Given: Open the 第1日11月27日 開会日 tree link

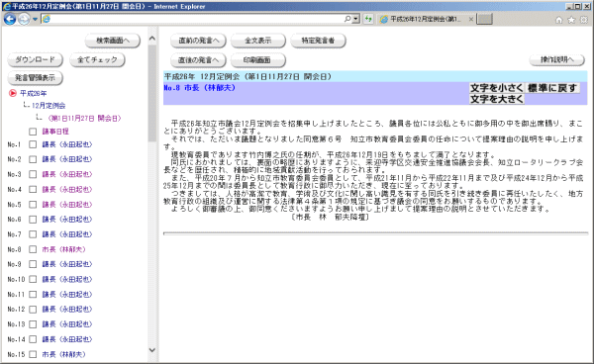Looking at the screenshot, I should [x=84, y=119].
